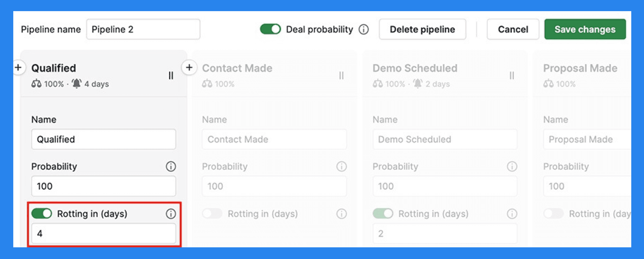Image resolution: width=644 pixels, height=259 pixels.
Task: Click the Qualified Probability field showing 100
Action: 104,186
